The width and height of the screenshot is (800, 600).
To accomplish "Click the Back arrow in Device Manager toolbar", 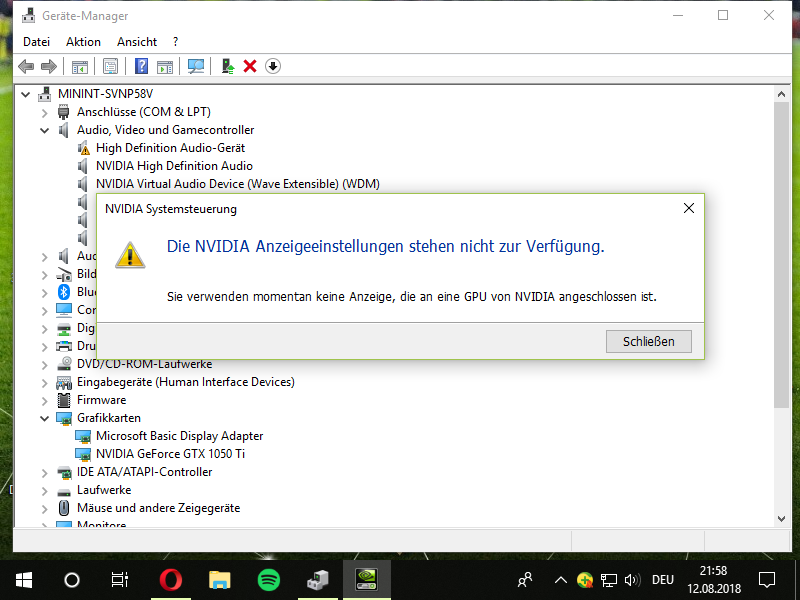I will pyautogui.click(x=26, y=66).
